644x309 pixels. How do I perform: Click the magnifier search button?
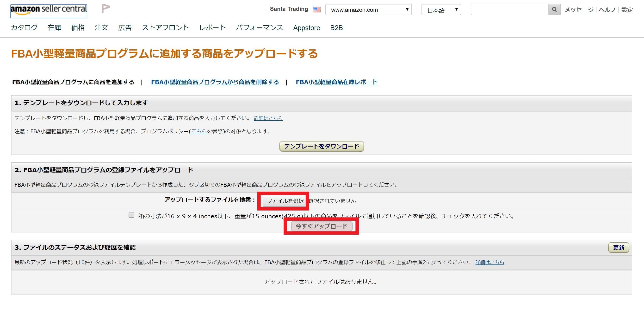pyautogui.click(x=554, y=10)
